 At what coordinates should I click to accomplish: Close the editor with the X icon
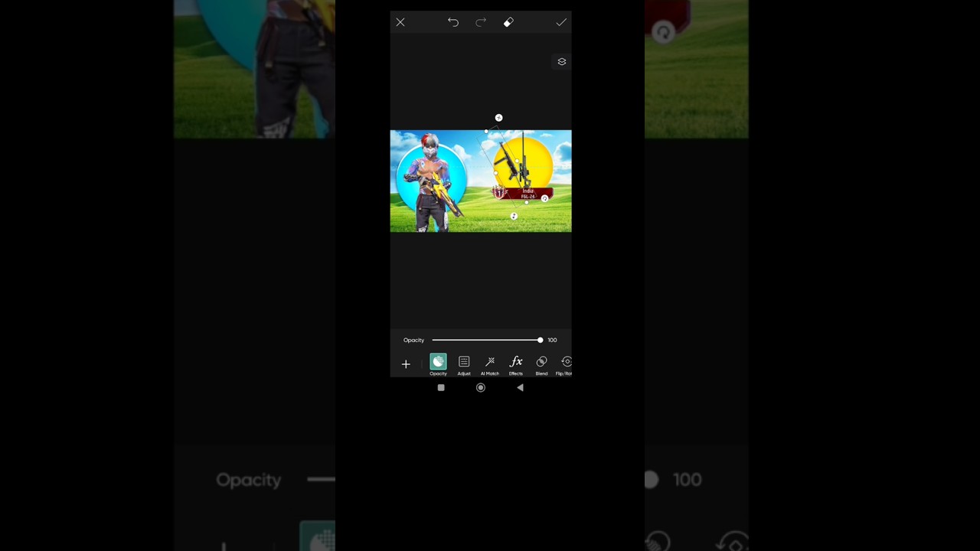tap(400, 23)
